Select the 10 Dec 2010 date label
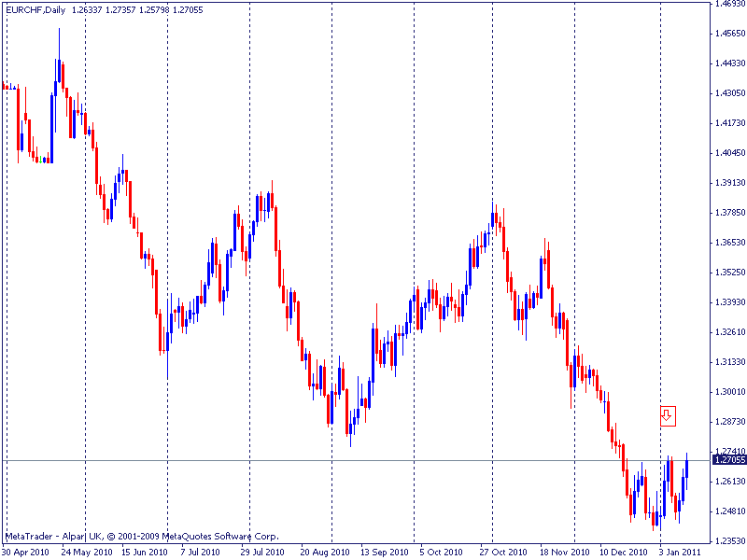 coord(623,552)
